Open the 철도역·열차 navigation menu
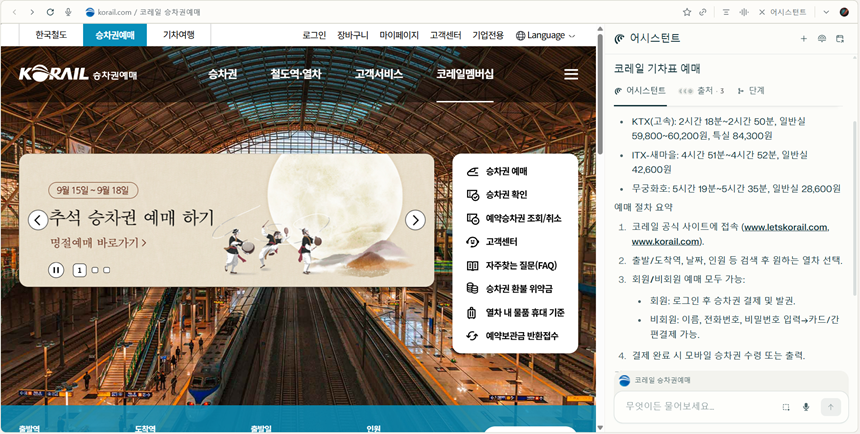 [296, 74]
